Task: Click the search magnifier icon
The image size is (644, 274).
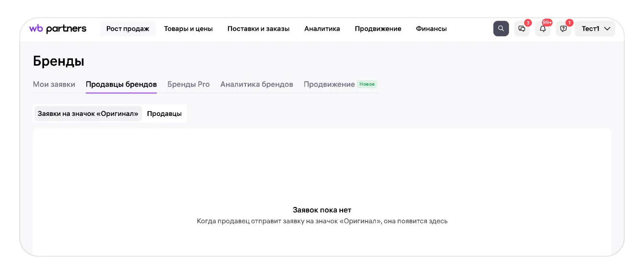Action: (501, 29)
